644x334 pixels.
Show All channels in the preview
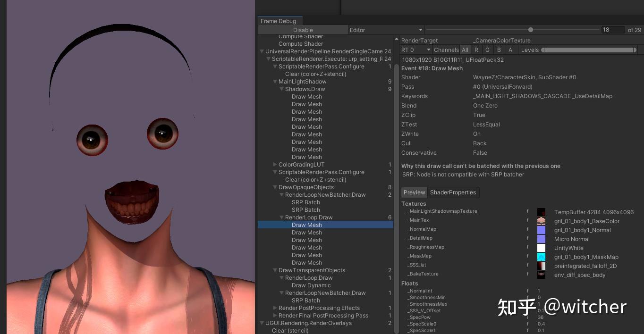pos(465,50)
